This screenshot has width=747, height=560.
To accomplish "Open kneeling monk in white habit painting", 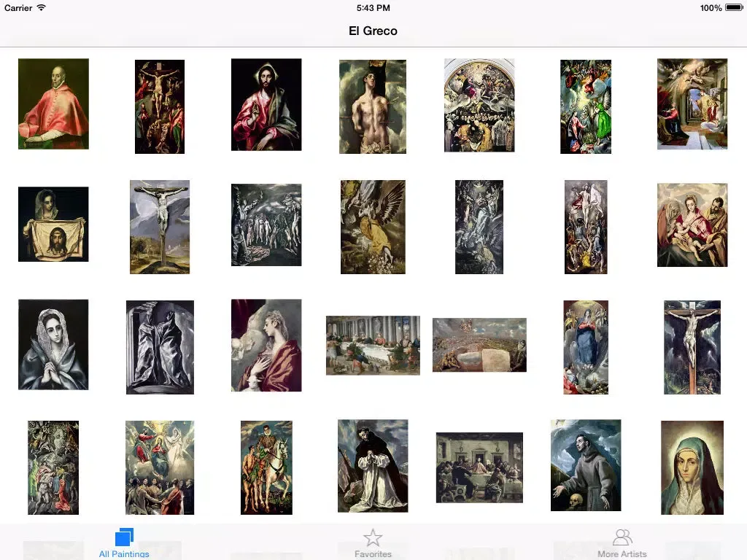I will pyautogui.click(x=373, y=466).
